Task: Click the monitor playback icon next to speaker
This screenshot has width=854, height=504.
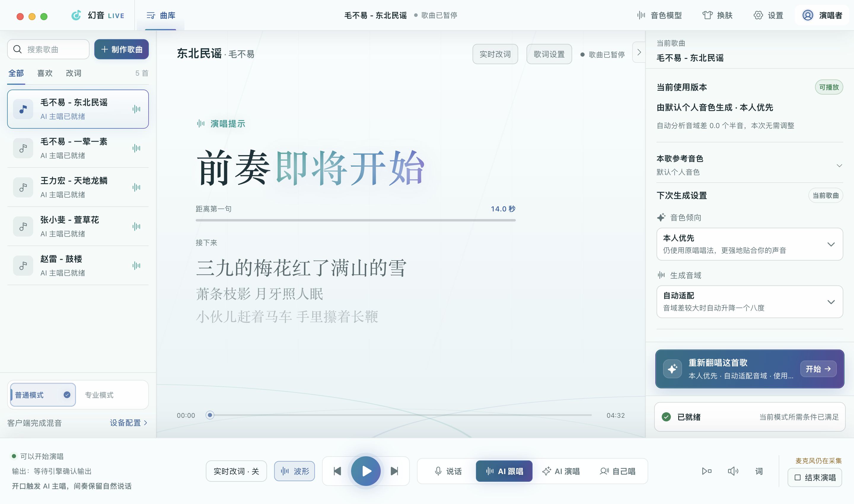Action: [x=707, y=471]
